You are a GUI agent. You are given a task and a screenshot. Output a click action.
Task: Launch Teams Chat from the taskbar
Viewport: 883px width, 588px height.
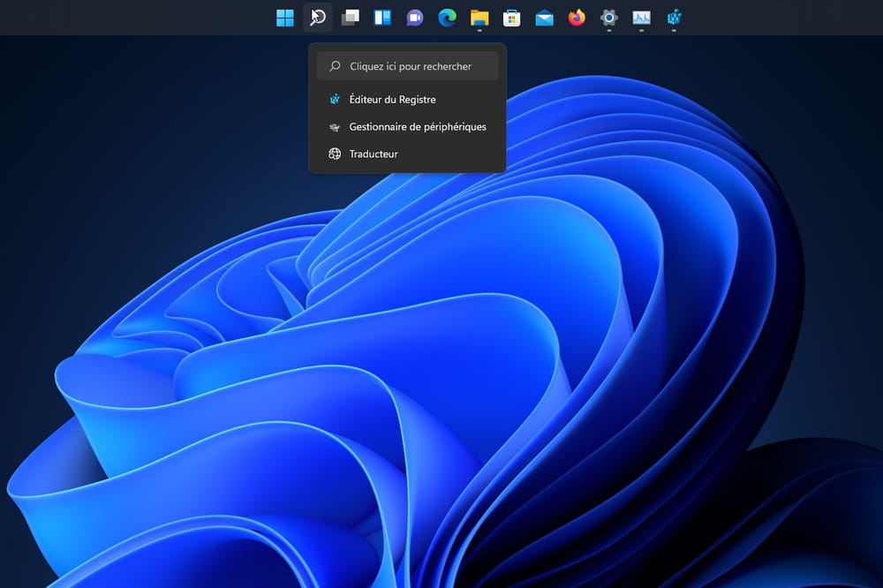tap(415, 18)
